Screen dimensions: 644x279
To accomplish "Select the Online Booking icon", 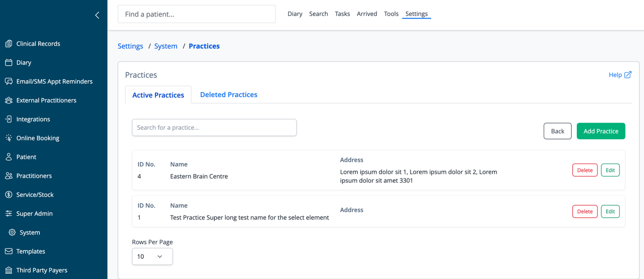I will [9, 138].
